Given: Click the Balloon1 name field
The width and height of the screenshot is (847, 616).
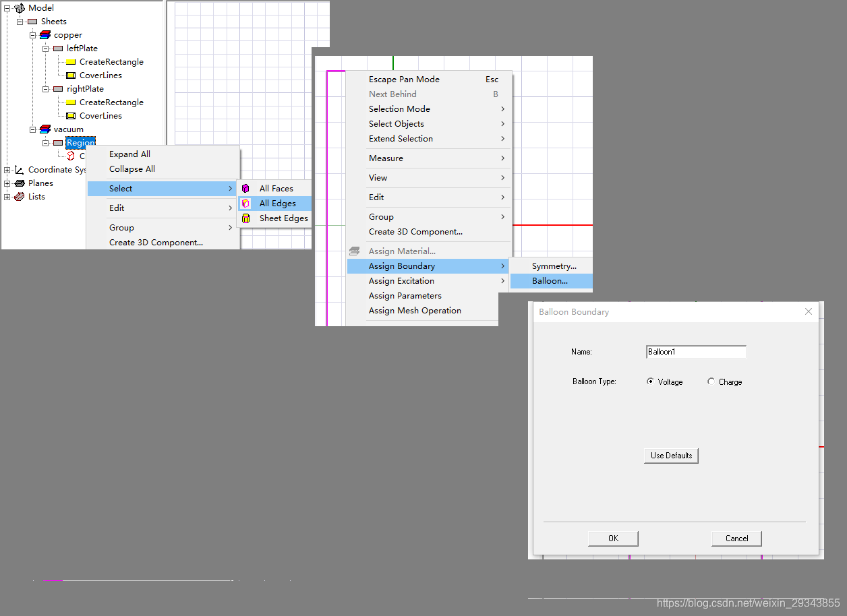Looking at the screenshot, I should (696, 352).
